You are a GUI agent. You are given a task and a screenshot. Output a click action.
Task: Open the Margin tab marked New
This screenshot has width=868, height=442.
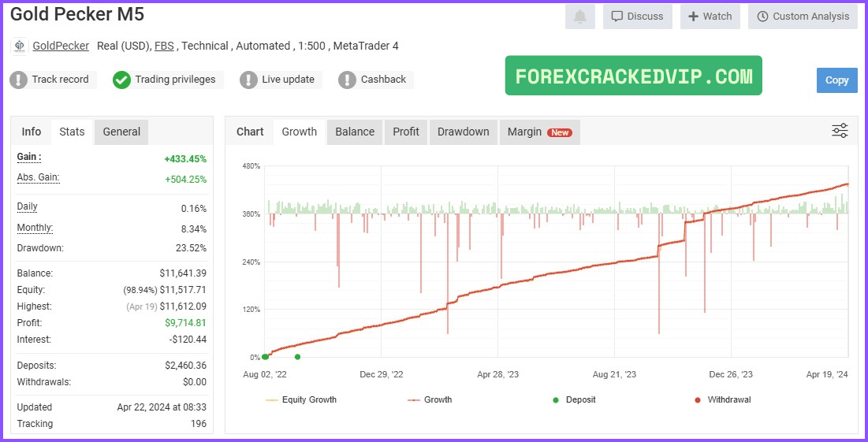pyautogui.click(x=540, y=132)
